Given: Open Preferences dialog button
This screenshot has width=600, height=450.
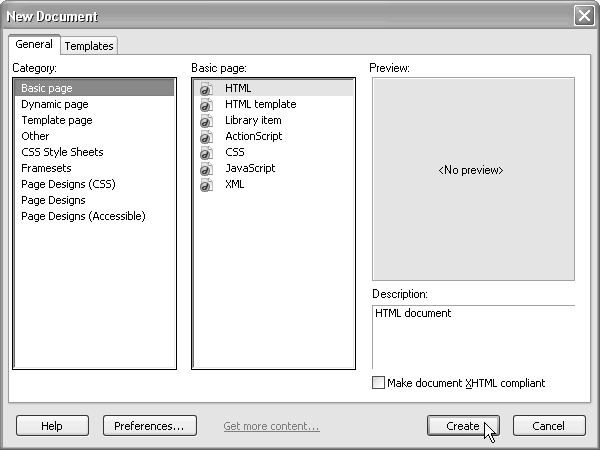Looking at the screenshot, I should (150, 426).
